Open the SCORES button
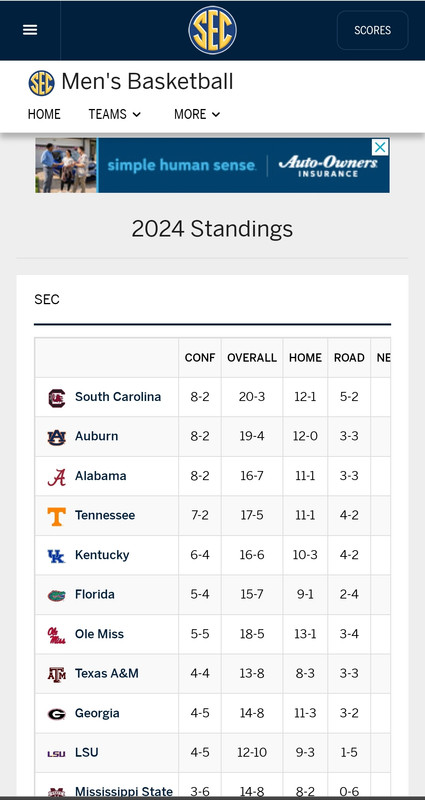This screenshot has height=800, width=425. (x=372, y=30)
